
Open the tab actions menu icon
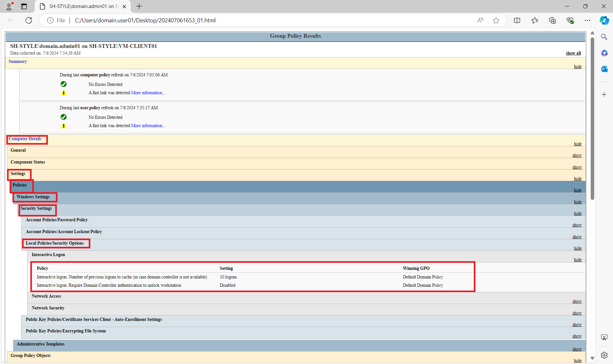tap(24, 6)
